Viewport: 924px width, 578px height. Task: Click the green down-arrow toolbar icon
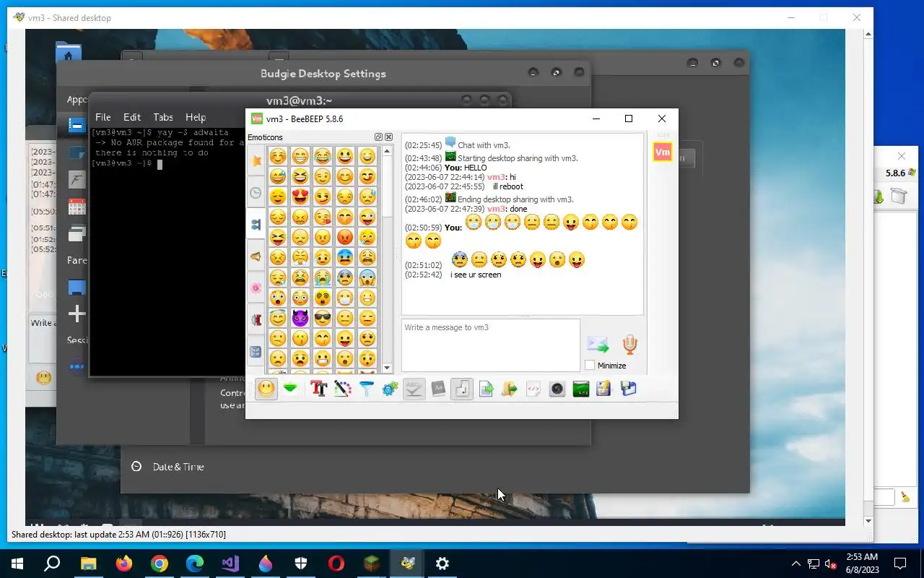point(290,389)
